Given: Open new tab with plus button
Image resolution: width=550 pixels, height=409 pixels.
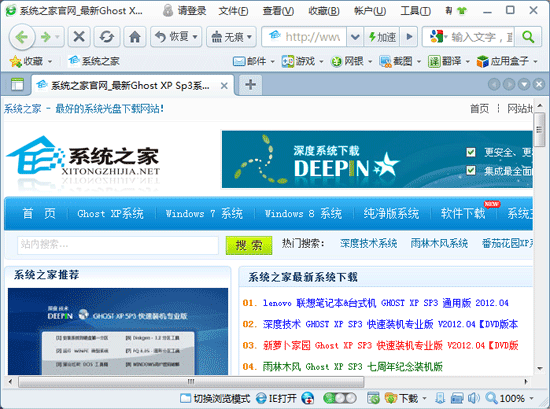Looking at the screenshot, I should pyautogui.click(x=250, y=85).
